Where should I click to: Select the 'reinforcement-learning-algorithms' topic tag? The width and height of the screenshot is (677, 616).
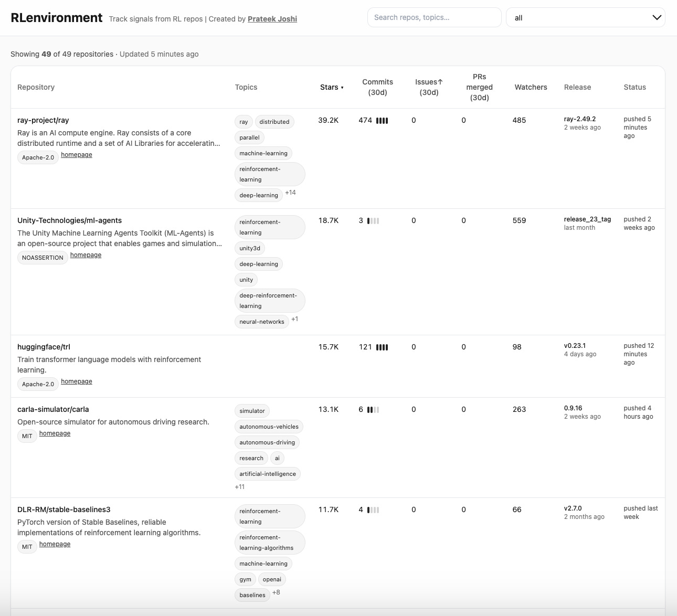pos(270,543)
